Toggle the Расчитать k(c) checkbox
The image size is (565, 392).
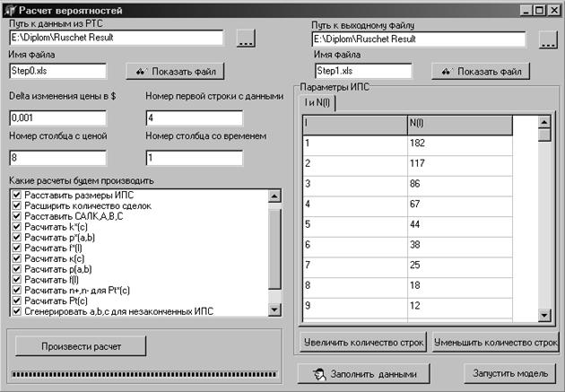[16, 258]
